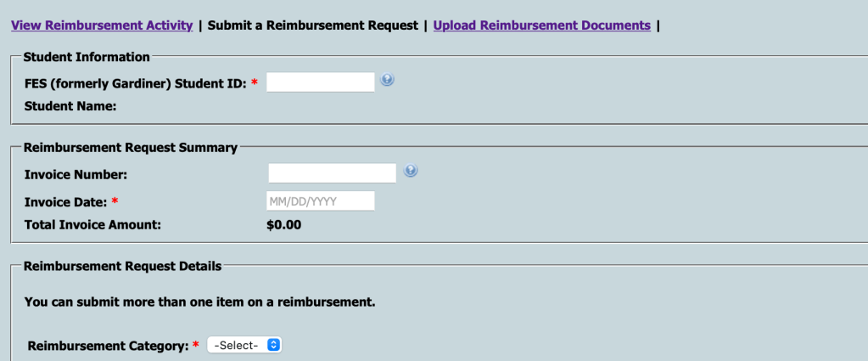Expand the Reimbursement Category dropdown
This screenshot has height=361, width=868.
tap(244, 346)
